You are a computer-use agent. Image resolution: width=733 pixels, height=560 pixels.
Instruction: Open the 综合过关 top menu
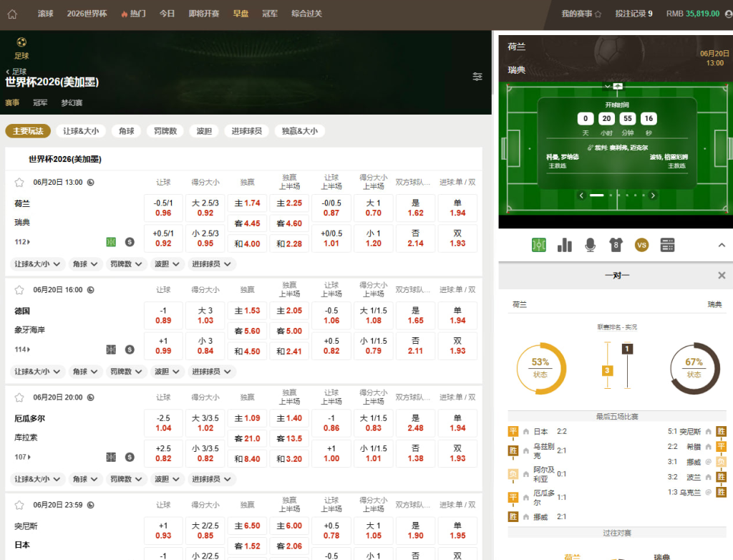[306, 14]
